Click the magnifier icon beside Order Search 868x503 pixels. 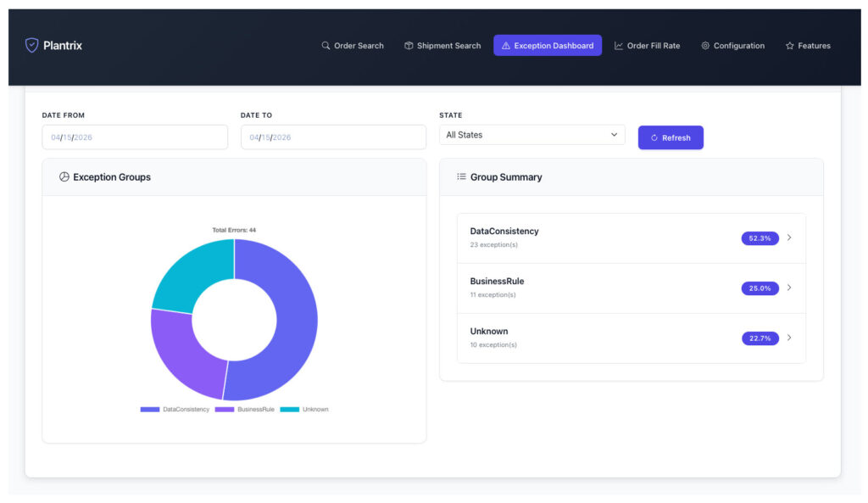[325, 46]
